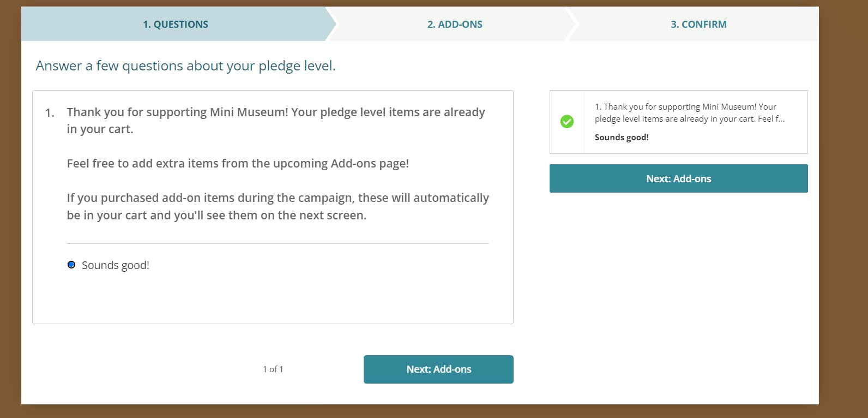868x418 pixels.
Task: Click the "Feel free to add extra items" paragraph
Action: 238,164
